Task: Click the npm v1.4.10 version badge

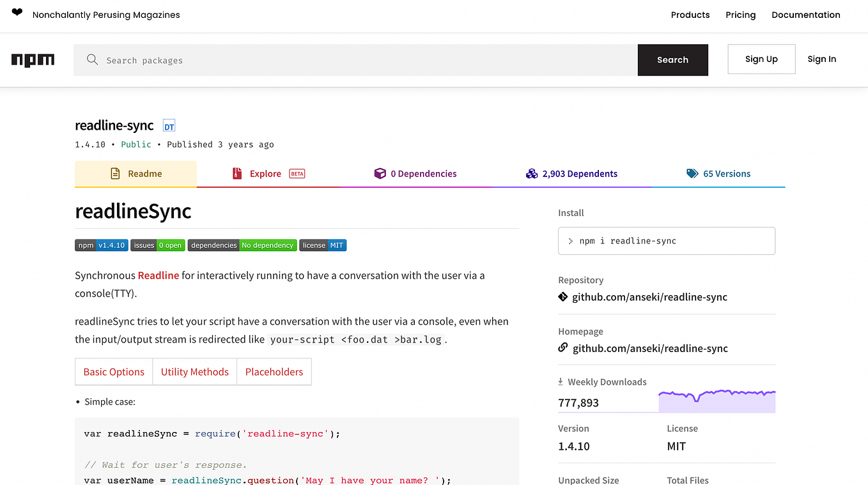Action: point(101,245)
